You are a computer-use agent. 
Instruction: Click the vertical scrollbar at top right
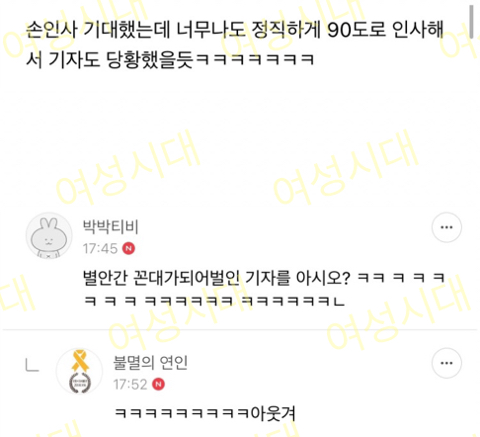click(471, 21)
